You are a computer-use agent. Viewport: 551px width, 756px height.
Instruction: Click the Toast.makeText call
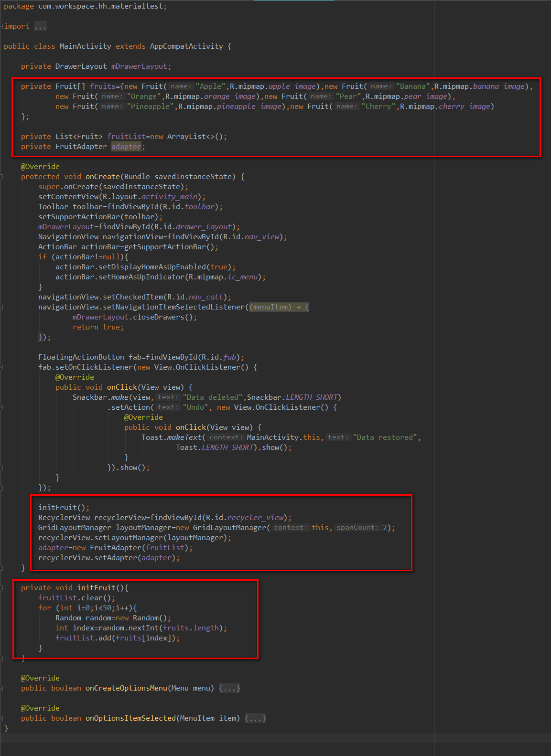172,437
